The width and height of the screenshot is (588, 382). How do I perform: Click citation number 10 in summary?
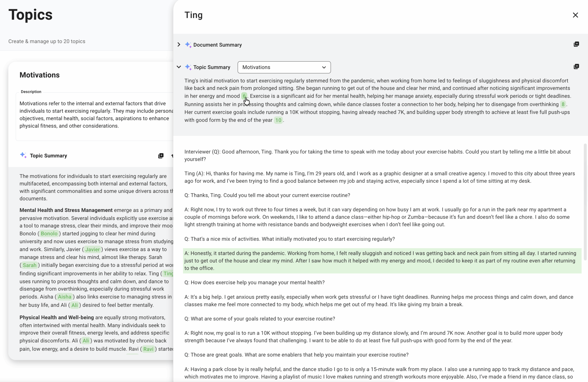278,120
